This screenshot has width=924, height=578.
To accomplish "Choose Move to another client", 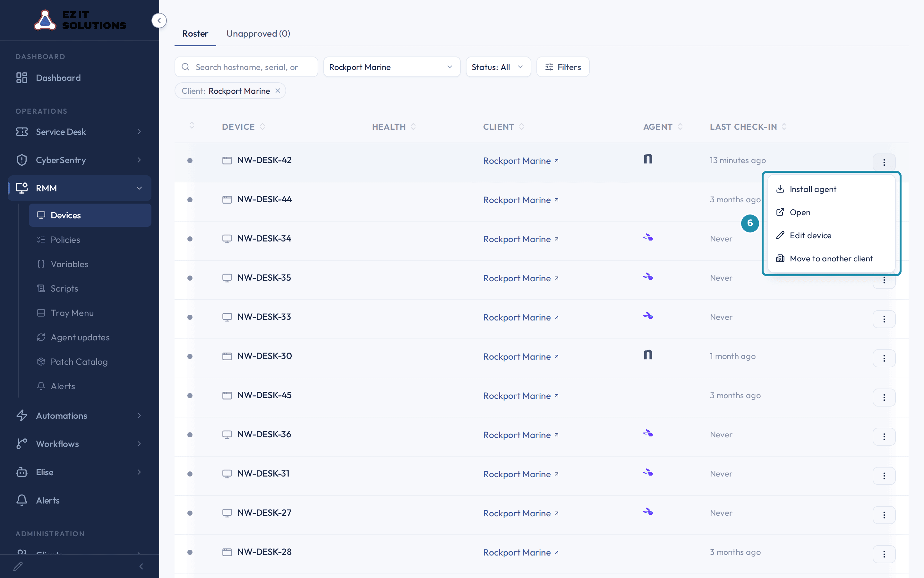I will coord(831,258).
